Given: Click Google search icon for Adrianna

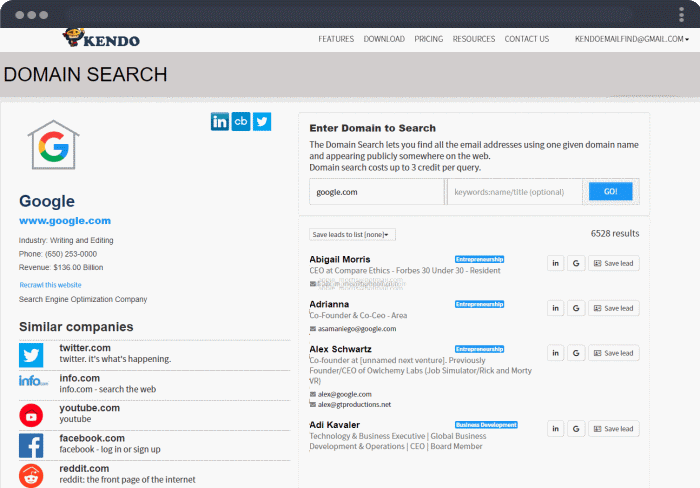Looking at the screenshot, I should (576, 308).
